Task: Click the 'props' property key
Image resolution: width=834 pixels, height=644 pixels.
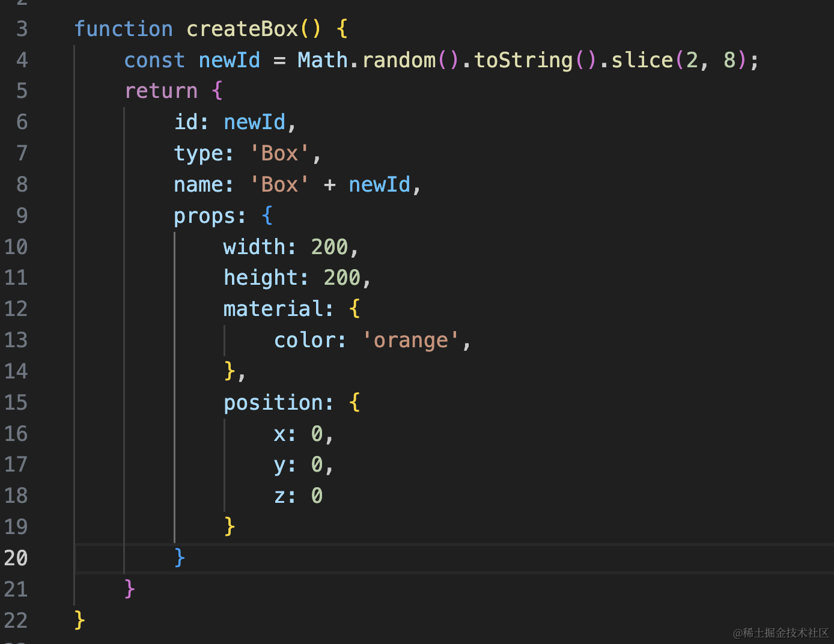Action: click(x=204, y=216)
